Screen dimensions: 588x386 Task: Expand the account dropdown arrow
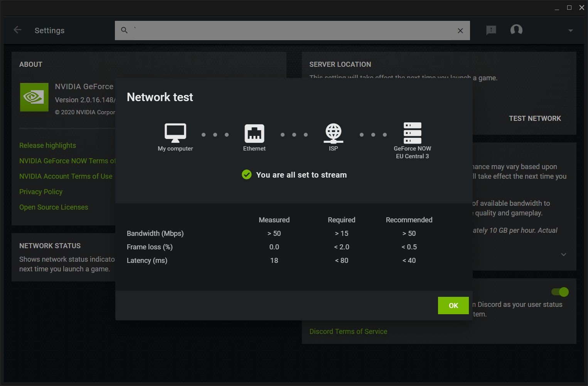click(x=570, y=30)
